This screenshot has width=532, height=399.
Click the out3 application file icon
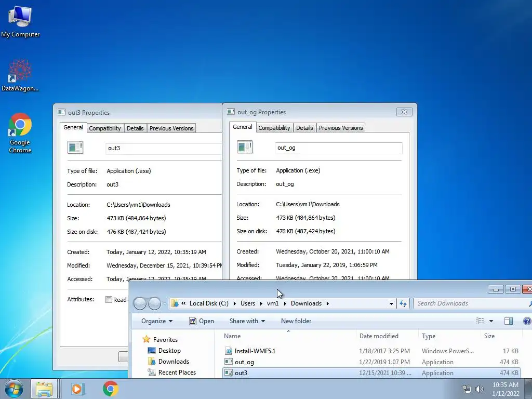coord(229,373)
